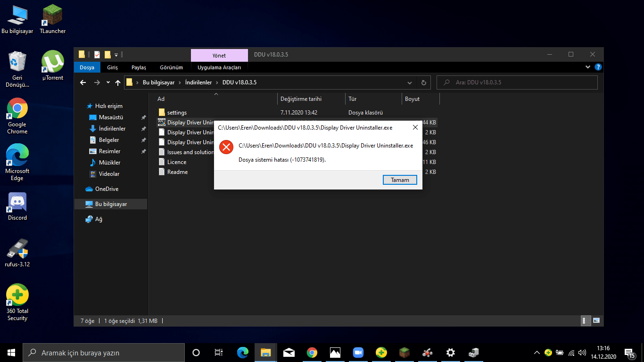The width and height of the screenshot is (644, 362).
Task: Open the Customize Quick Access Toolbar dropdown
Action: pos(116,55)
